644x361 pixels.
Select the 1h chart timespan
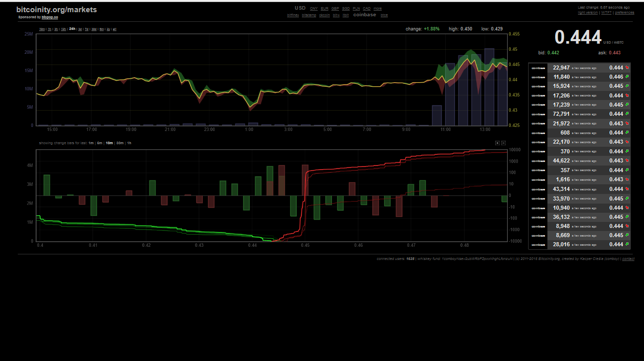[x=49, y=29]
